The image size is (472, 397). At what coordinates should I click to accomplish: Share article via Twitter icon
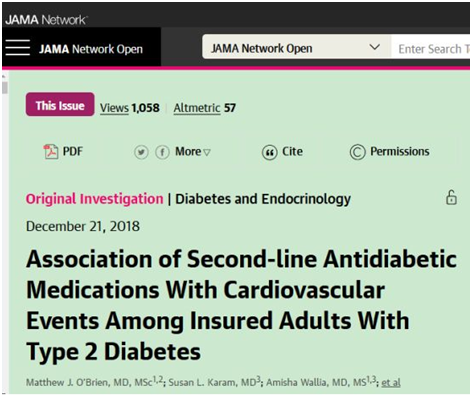click(141, 153)
